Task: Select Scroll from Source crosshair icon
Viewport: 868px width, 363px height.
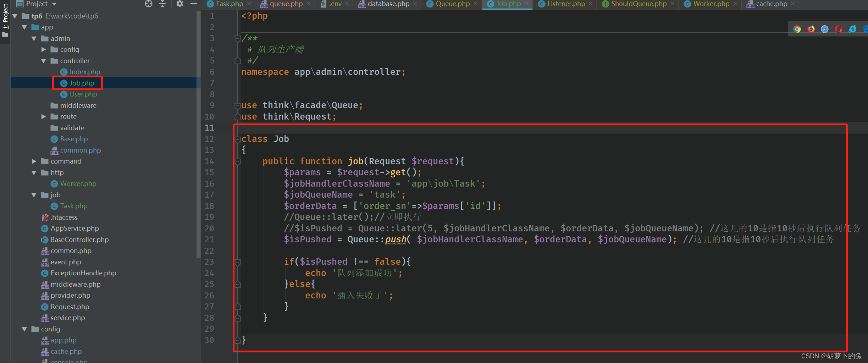Action: tap(148, 4)
